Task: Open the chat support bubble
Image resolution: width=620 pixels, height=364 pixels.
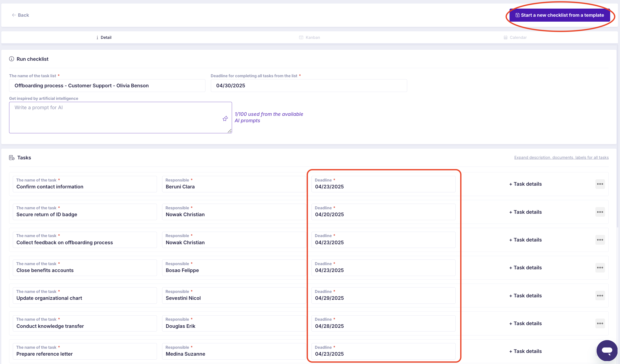Action: pos(607,350)
